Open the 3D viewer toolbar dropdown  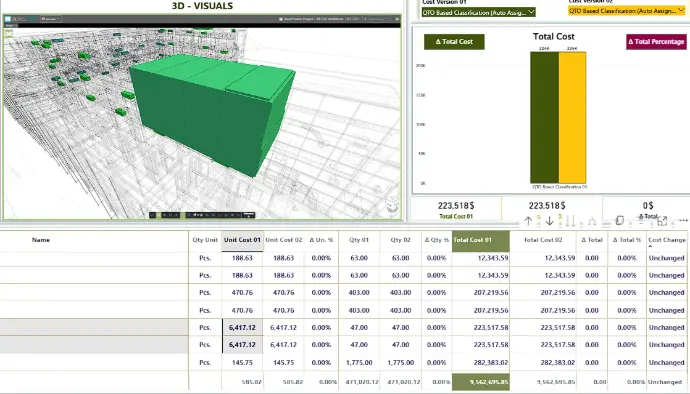(51, 19)
